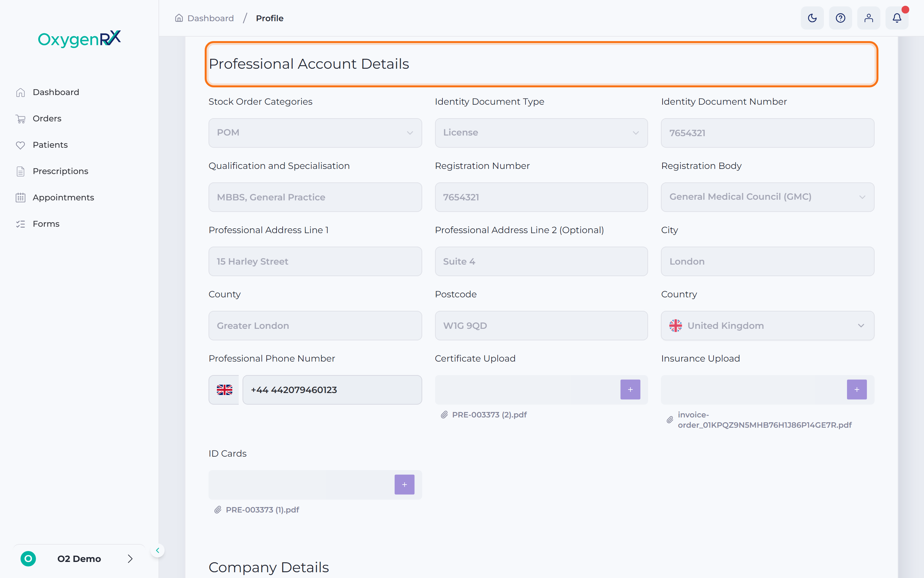Click the O2 Demo avatar icon
The image size is (924, 578).
pos(28,559)
